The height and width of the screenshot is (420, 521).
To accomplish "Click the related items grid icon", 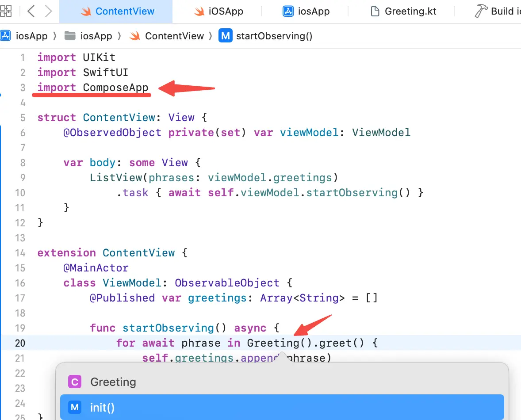I will pos(6,11).
